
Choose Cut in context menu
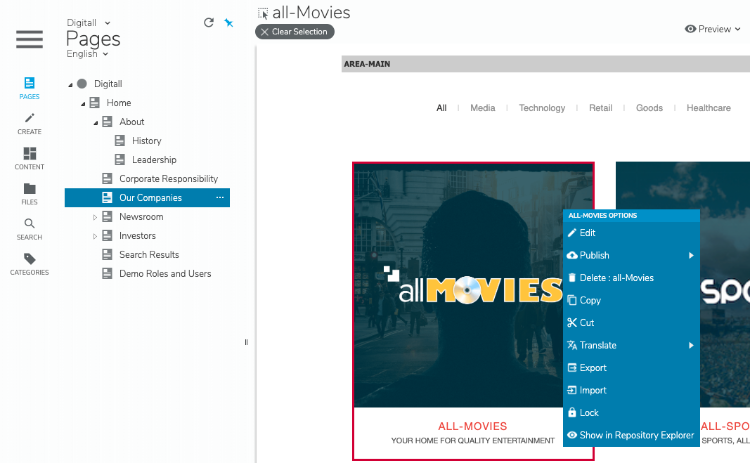click(631, 323)
